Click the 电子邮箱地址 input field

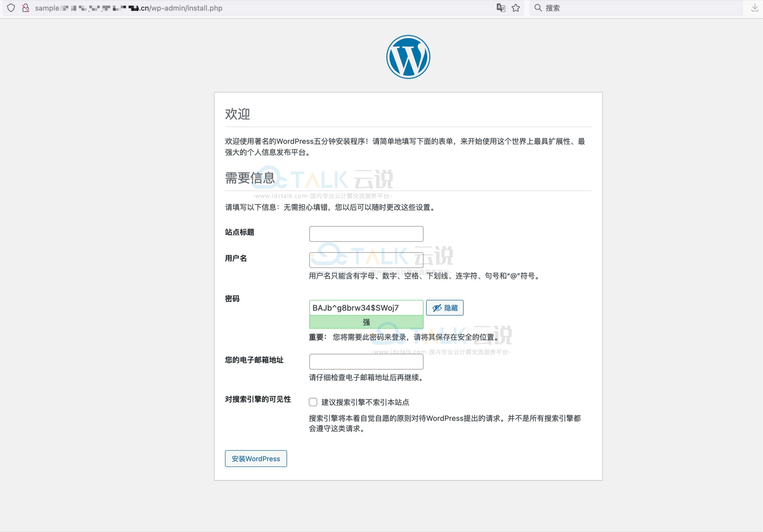pos(366,362)
